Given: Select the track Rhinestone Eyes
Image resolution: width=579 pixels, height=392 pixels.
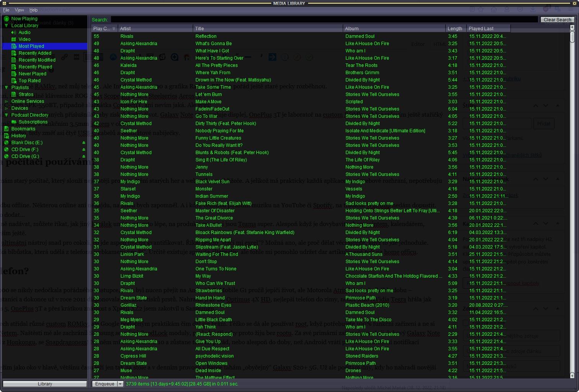Looking at the screenshot, I should point(213,305).
